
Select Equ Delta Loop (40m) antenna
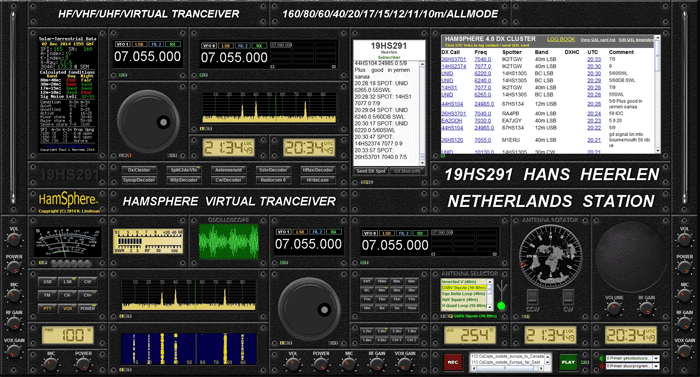coord(463,293)
